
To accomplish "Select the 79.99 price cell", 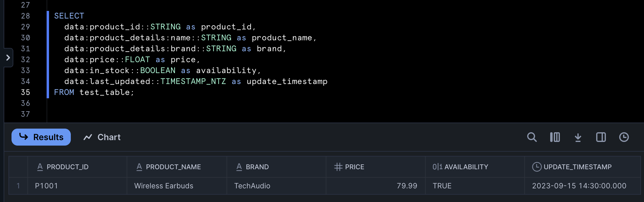I will click(407, 186).
